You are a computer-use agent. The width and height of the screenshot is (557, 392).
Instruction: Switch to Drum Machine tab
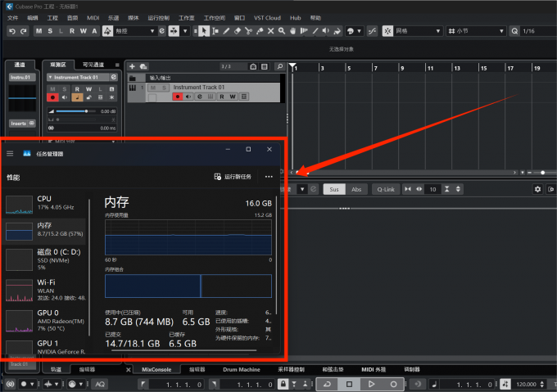(x=242, y=369)
